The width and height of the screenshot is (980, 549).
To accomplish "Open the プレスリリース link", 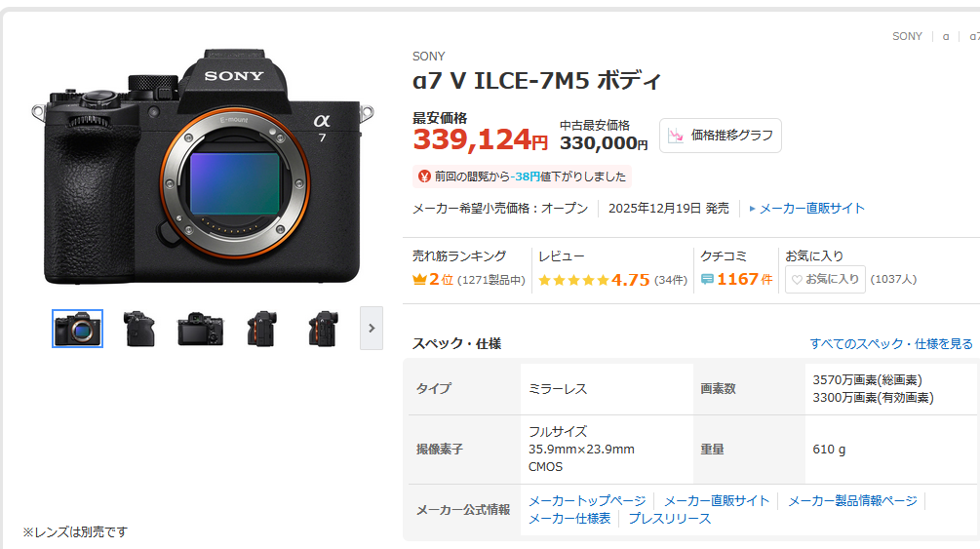I will (x=669, y=519).
